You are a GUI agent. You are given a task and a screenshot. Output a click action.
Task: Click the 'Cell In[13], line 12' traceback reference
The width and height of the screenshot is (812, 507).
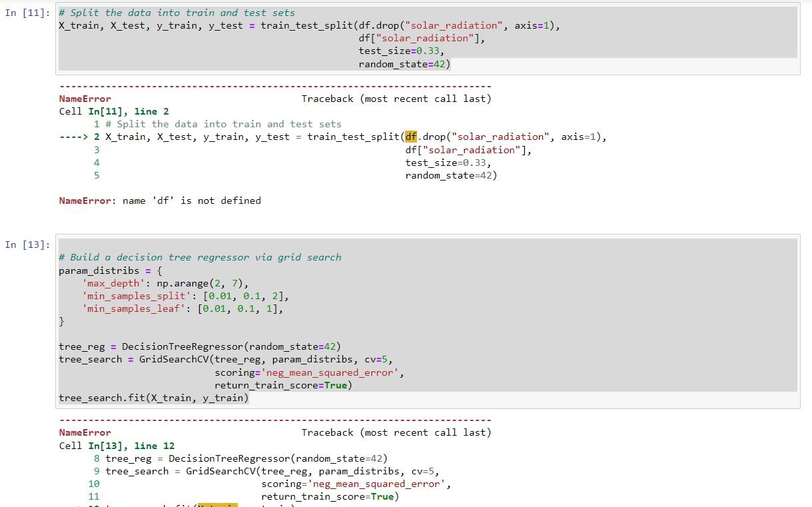click(x=118, y=445)
